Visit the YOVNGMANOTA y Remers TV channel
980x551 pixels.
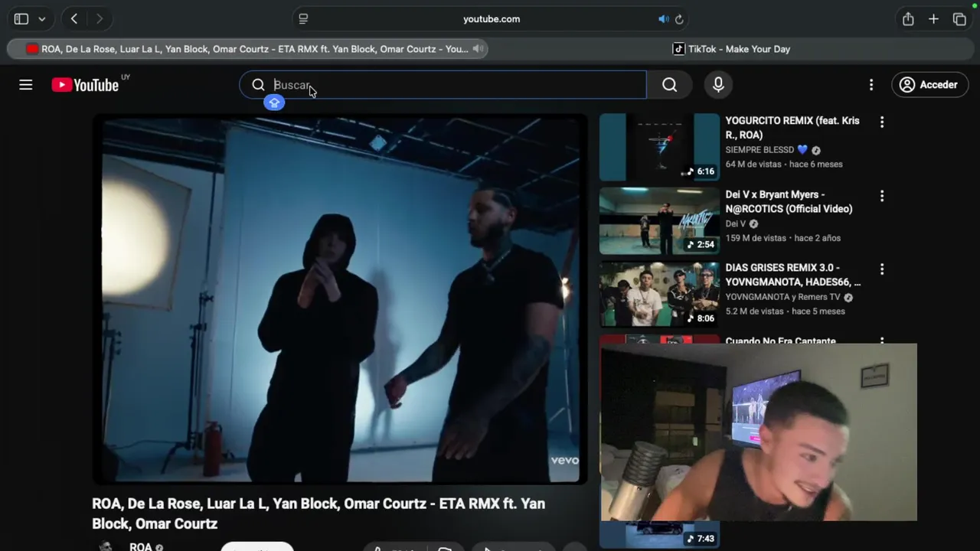tap(782, 297)
